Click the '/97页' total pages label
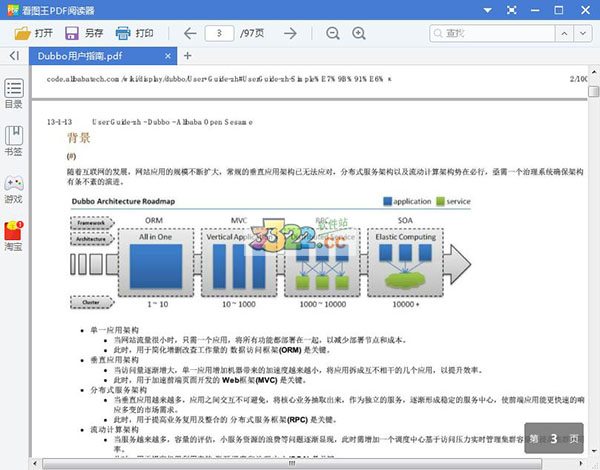600x470 pixels. pos(252,33)
